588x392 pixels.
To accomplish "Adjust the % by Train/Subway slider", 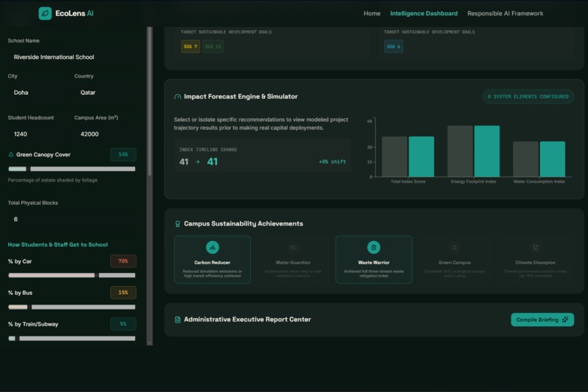I will (x=71, y=339).
